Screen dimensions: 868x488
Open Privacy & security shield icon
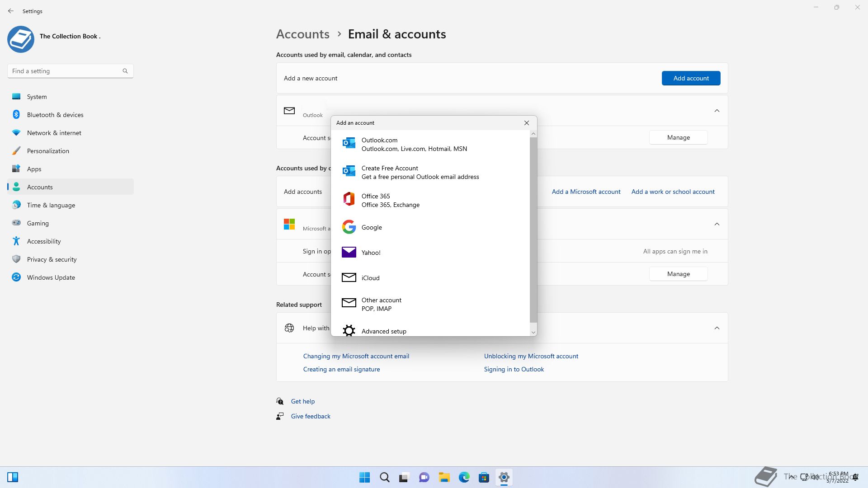click(x=16, y=259)
